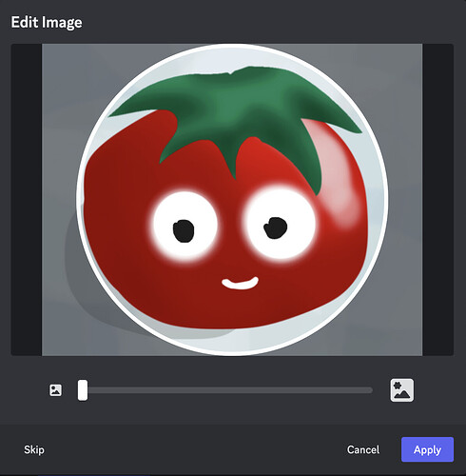466x476 pixels.
Task: Click the zoom slider white handle
Action: [x=83, y=390]
